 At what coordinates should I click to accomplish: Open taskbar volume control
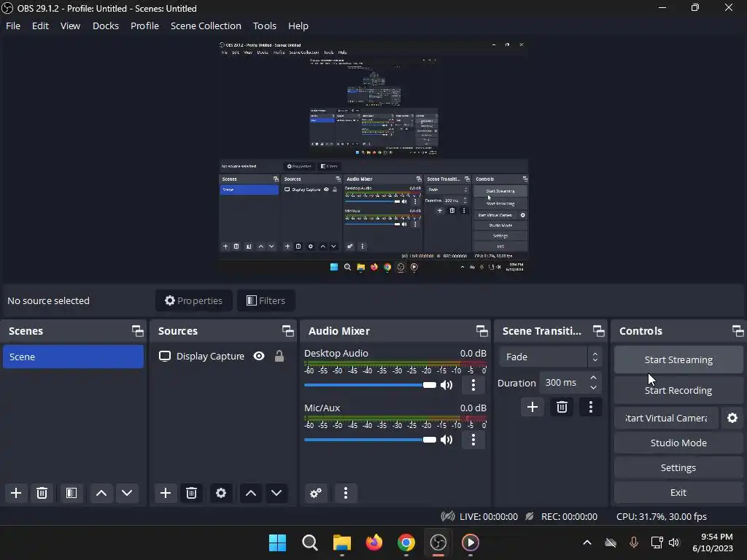point(674,542)
